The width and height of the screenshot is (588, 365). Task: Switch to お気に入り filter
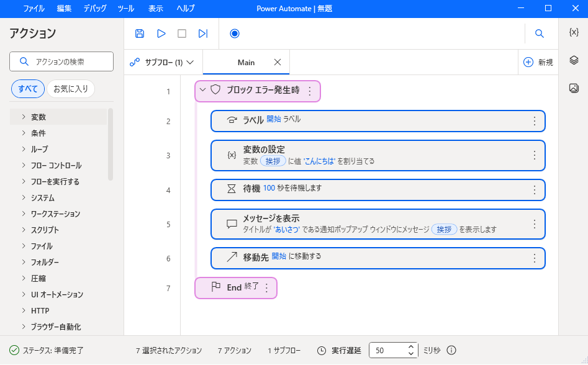point(71,89)
